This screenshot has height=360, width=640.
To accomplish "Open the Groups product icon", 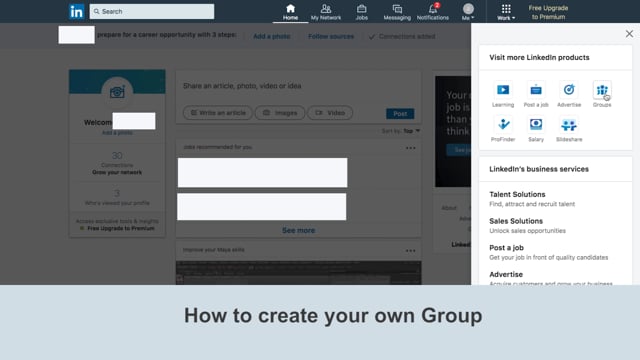I will pos(602,94).
